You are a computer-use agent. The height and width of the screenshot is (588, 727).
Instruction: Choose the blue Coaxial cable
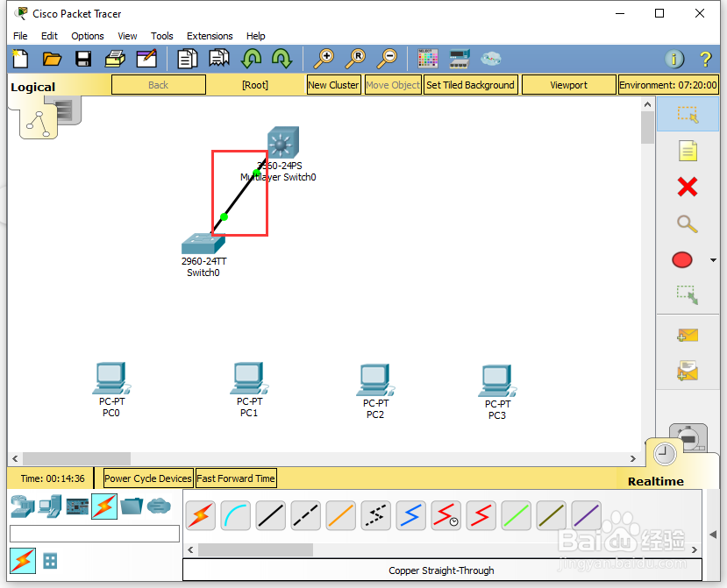coord(410,516)
